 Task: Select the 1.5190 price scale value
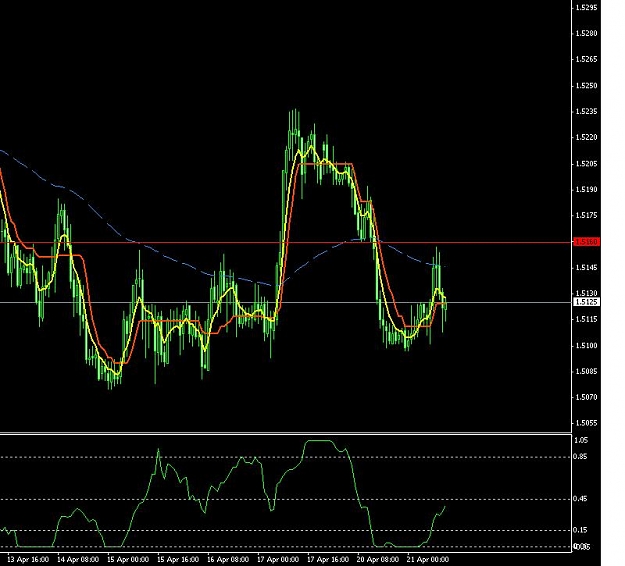[x=586, y=189]
